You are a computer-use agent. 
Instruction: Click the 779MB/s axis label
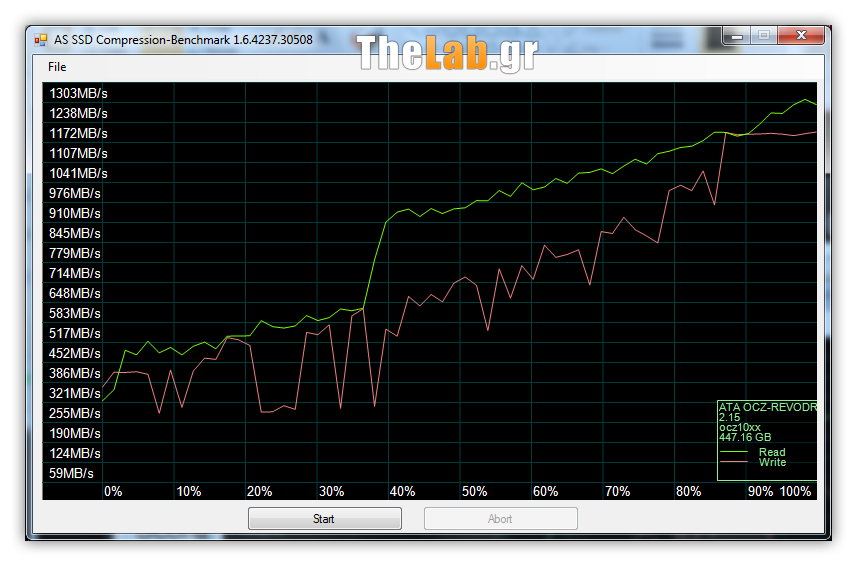(75, 253)
